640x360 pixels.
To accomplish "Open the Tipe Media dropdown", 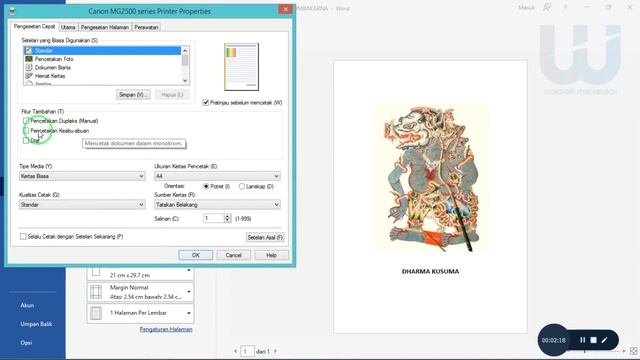I will [x=82, y=176].
